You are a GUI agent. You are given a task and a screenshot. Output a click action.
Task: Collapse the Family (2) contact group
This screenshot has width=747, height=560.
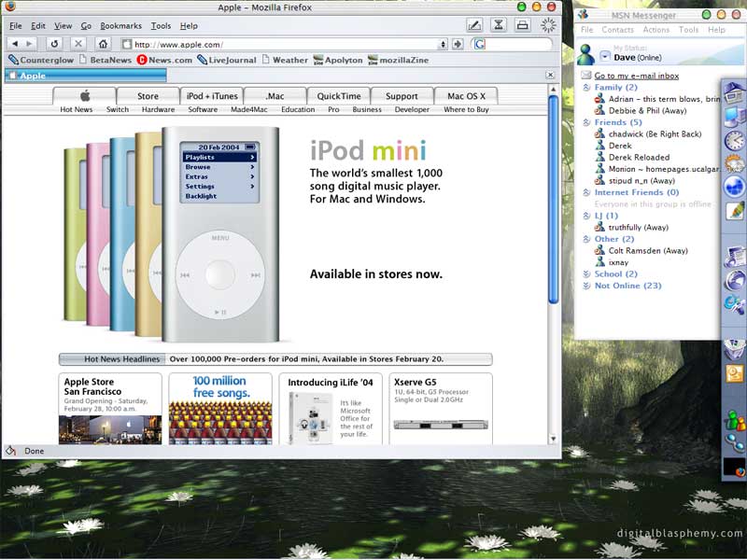[x=586, y=87]
